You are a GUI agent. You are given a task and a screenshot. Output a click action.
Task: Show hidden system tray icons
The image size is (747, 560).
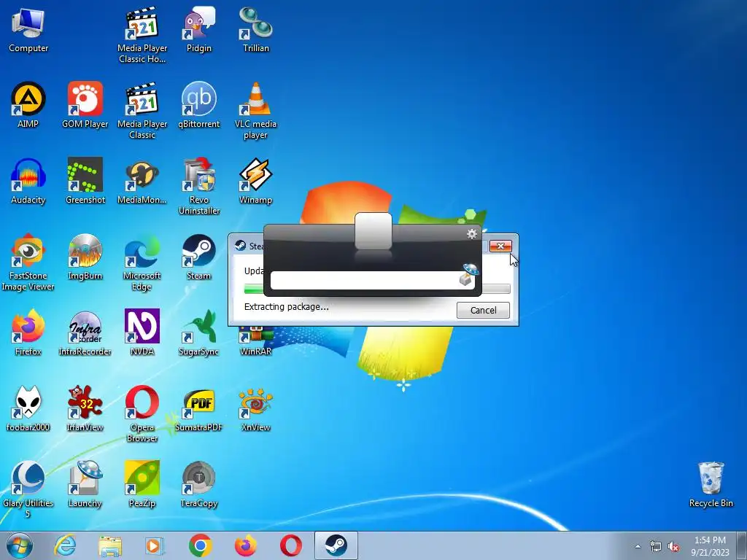pyautogui.click(x=638, y=547)
